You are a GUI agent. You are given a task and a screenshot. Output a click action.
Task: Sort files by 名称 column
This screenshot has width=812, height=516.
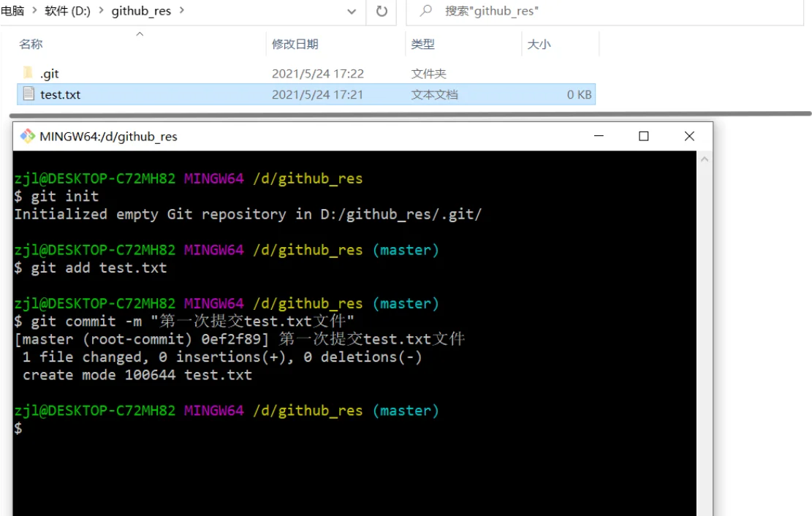pyautogui.click(x=31, y=45)
